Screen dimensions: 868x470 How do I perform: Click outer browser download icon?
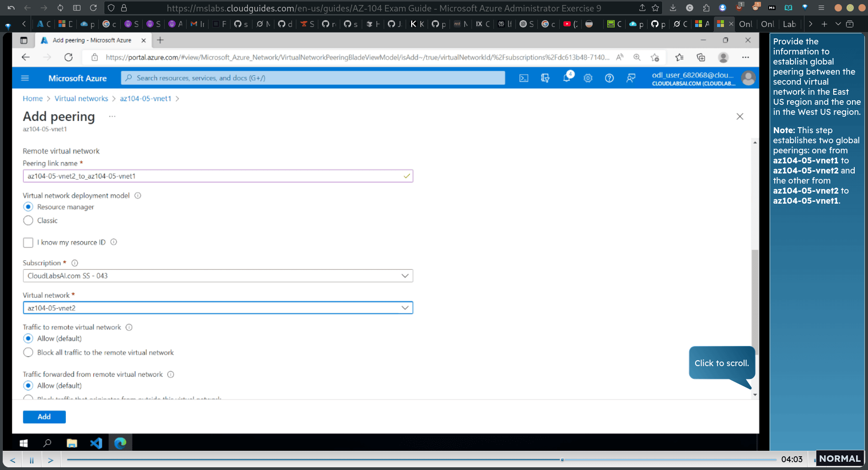(x=673, y=8)
